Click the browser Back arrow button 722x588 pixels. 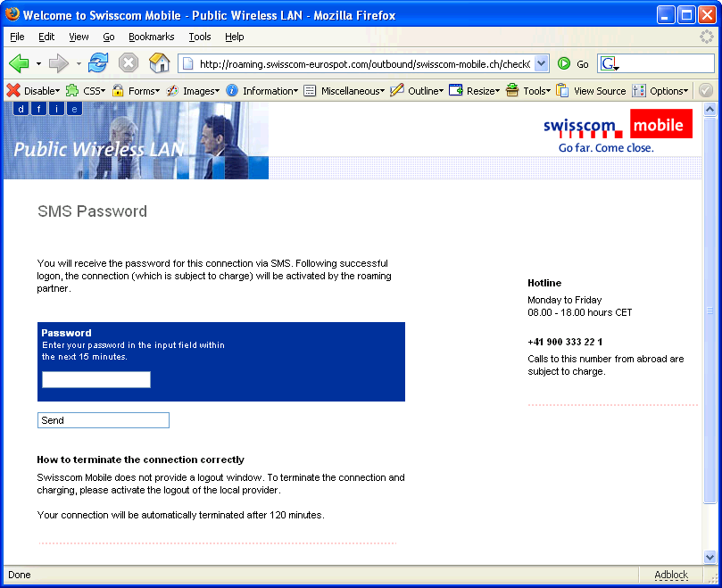point(19,63)
